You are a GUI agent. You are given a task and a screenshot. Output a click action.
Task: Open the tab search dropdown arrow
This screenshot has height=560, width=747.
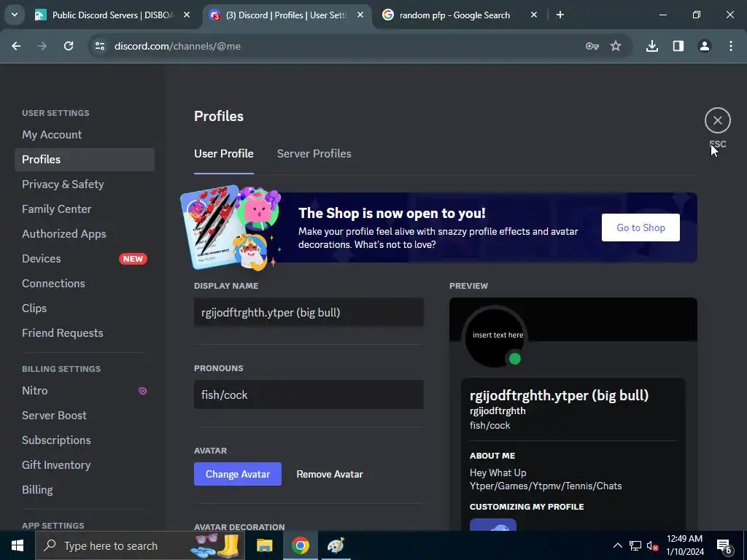click(15, 15)
